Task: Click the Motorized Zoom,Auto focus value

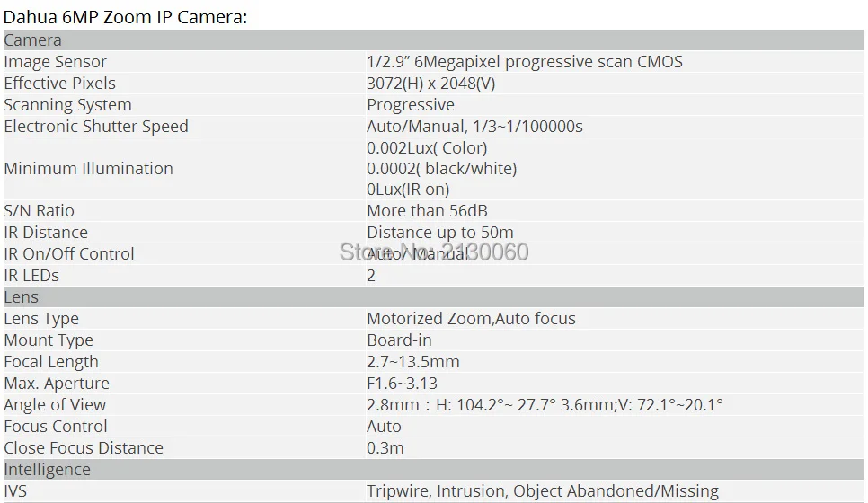Action: 471,318
